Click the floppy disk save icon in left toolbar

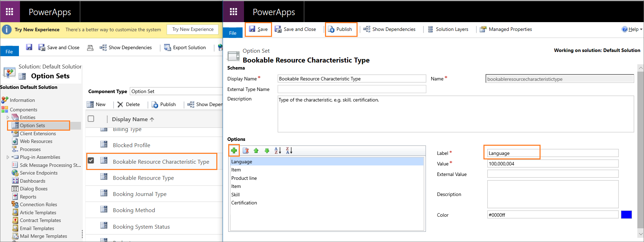29,47
